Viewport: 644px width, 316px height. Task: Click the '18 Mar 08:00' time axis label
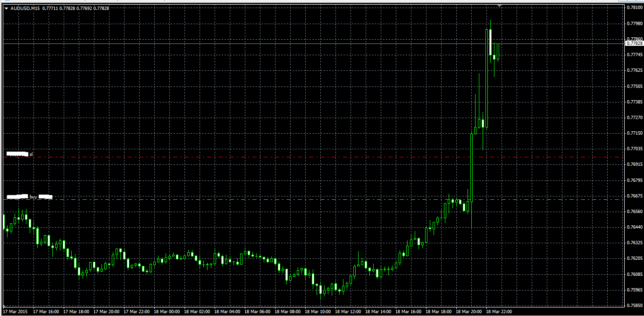click(288, 312)
